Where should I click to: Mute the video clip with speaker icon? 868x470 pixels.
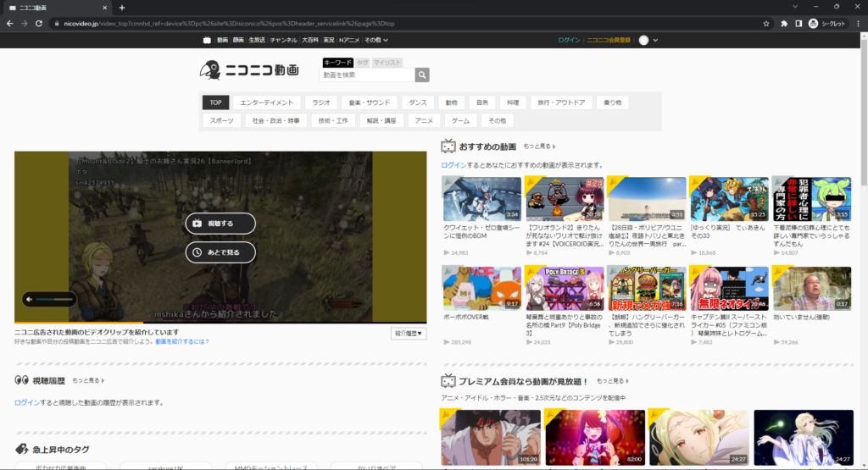(x=30, y=299)
